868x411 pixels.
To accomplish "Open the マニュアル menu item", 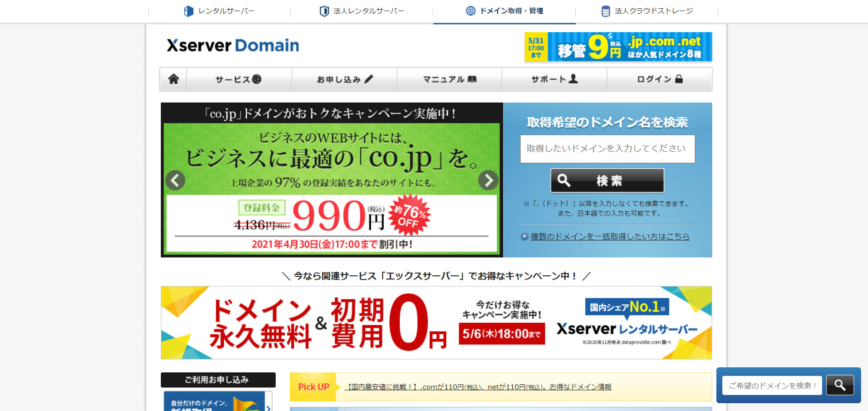I will [x=449, y=79].
